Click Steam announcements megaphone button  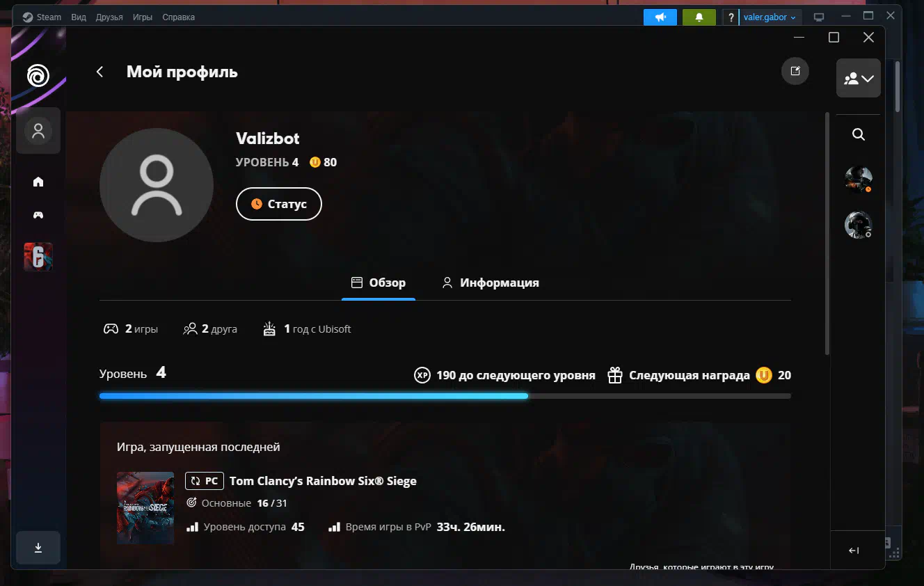(x=660, y=17)
